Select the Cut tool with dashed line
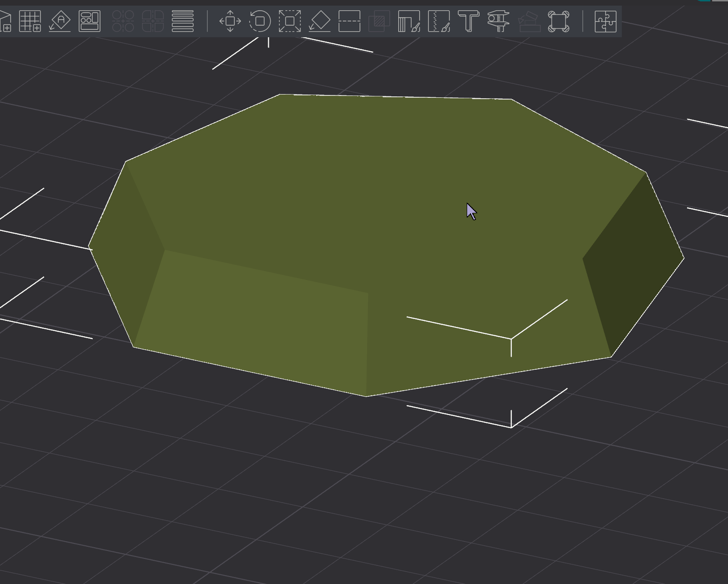Viewport: 728px width, 584px height. tap(349, 21)
